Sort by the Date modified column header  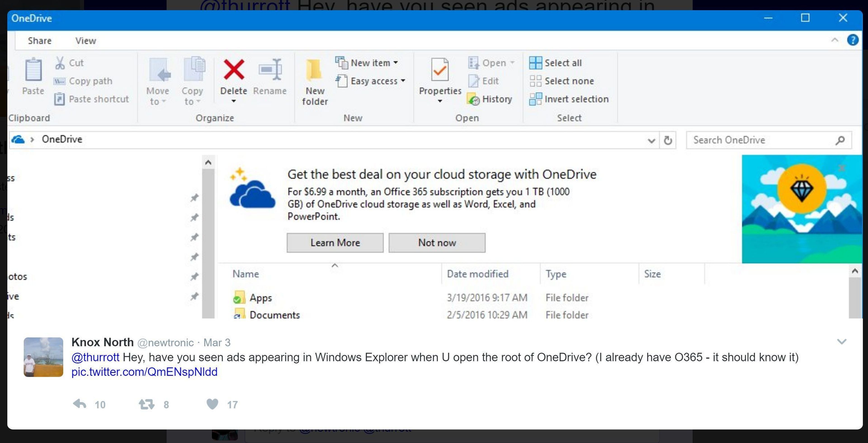coord(477,274)
